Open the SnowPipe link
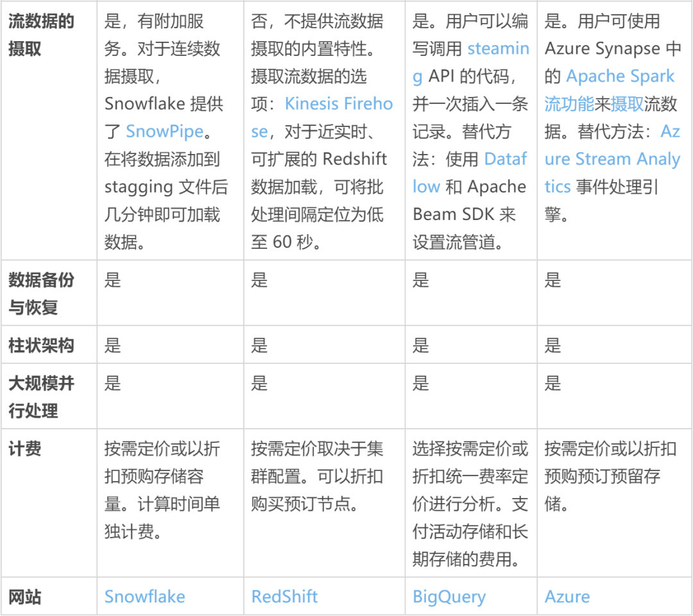The image size is (693, 616). pos(164,132)
